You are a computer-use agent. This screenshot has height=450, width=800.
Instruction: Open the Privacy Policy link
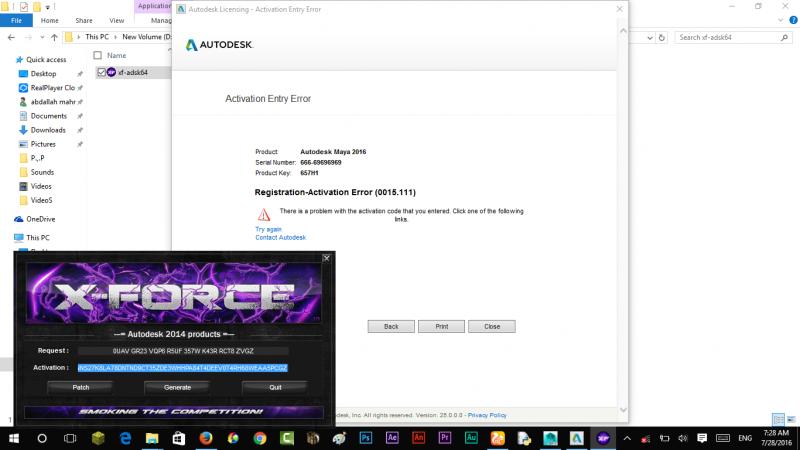pyautogui.click(x=487, y=415)
